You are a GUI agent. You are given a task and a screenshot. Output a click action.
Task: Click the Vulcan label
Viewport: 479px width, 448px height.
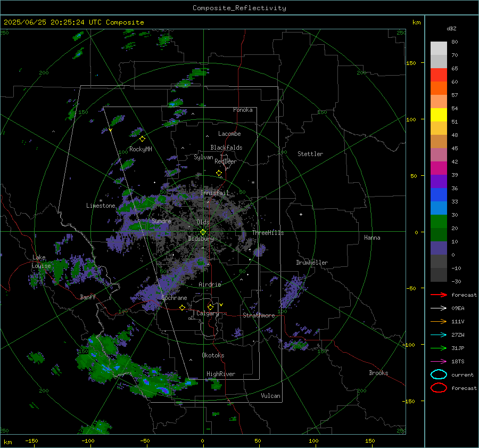(x=270, y=396)
